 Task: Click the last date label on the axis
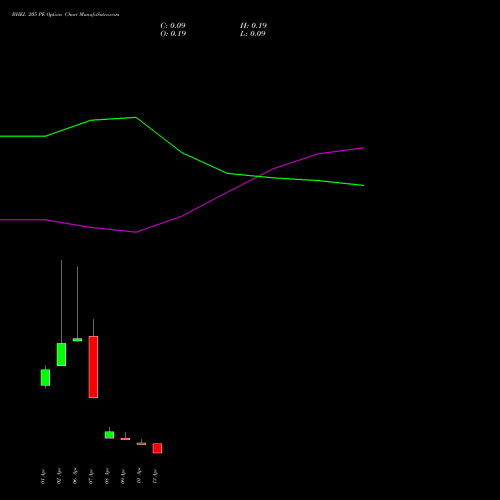coord(155,476)
